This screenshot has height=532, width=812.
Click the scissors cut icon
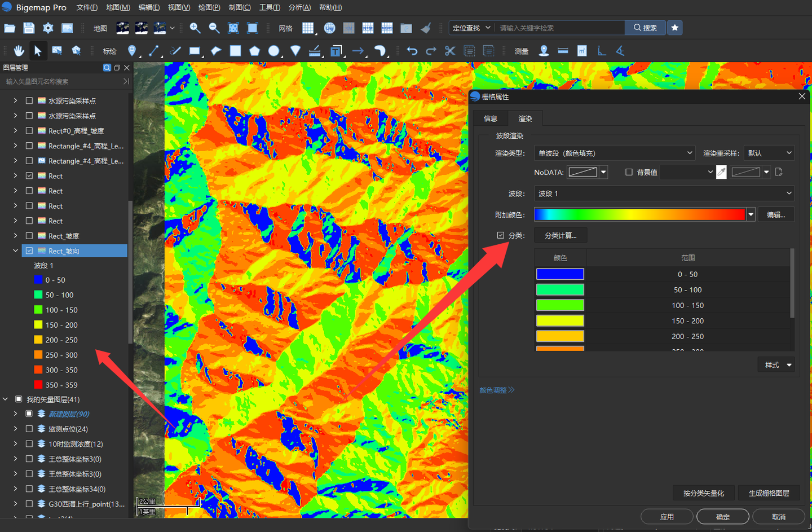(x=449, y=51)
